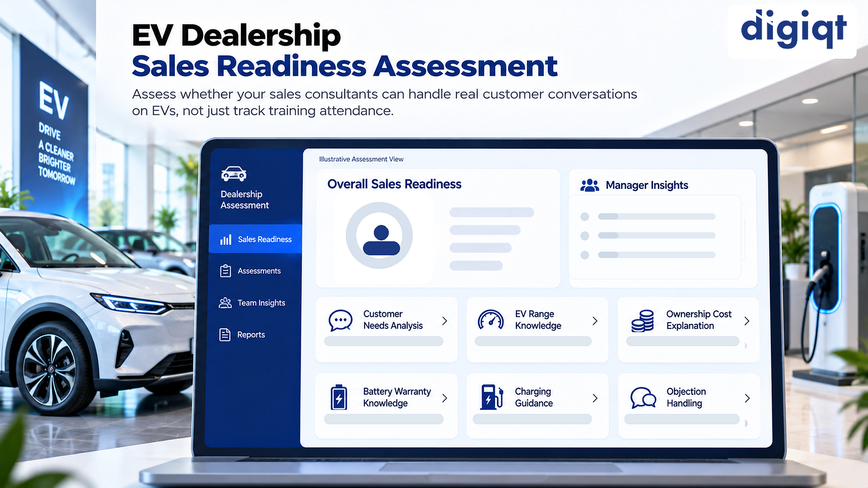Click the Illustrative Assessment View label
This screenshot has width=868, height=488.
point(361,159)
